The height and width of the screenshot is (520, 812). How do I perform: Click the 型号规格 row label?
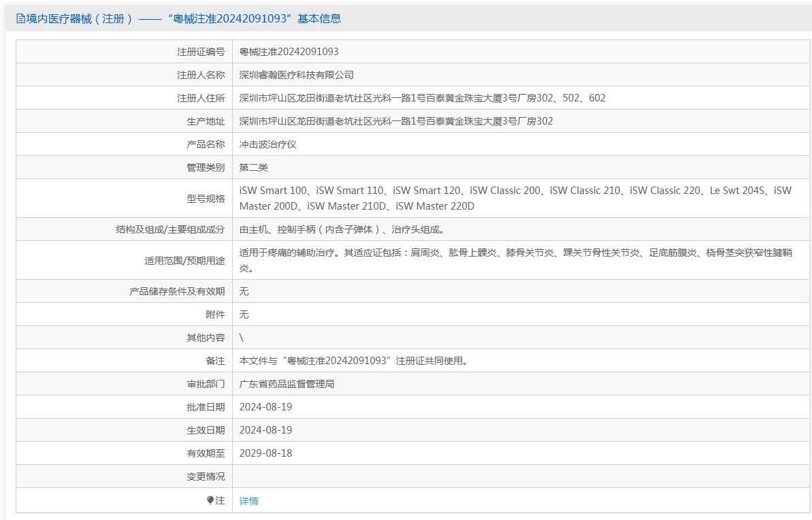point(206,199)
